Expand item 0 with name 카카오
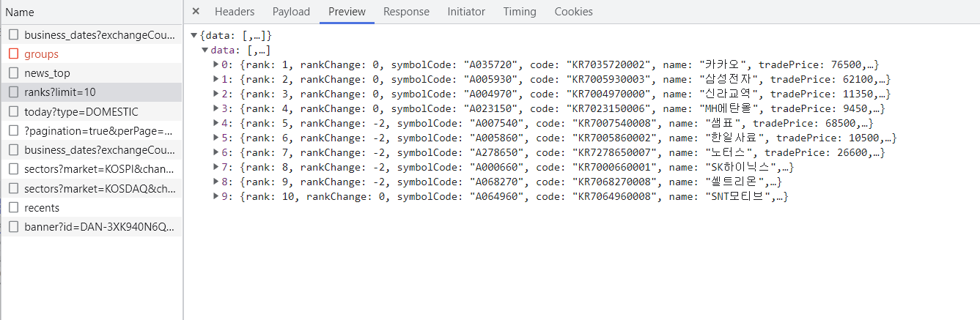Image resolution: width=980 pixels, height=320 pixels. click(216, 64)
